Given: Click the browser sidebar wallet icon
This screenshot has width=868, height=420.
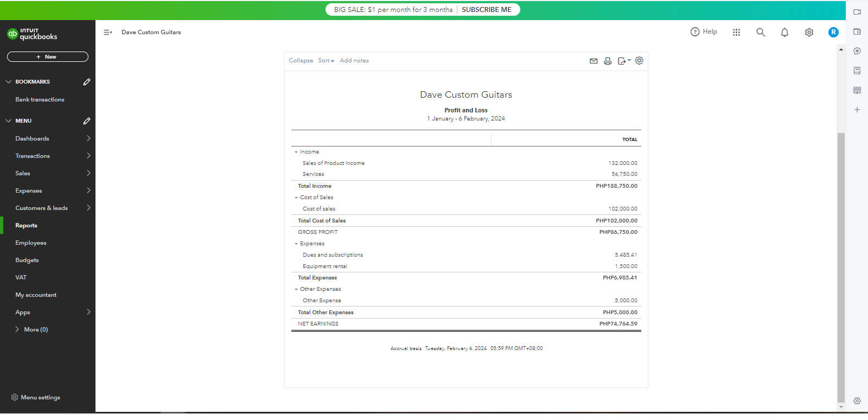Looking at the screenshot, I should (857, 31).
